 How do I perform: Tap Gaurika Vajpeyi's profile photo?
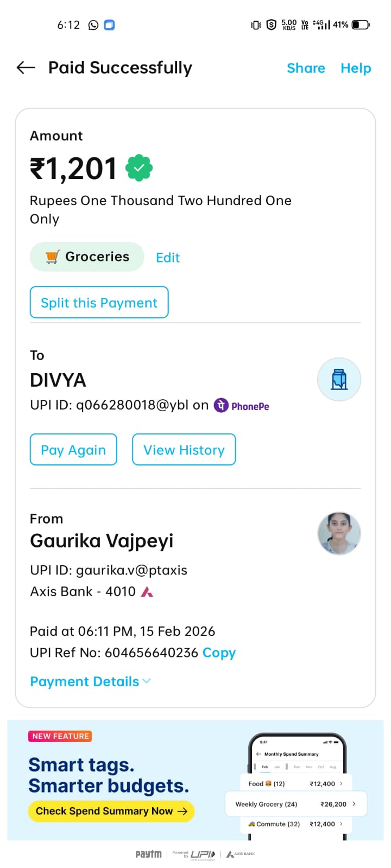pos(339,533)
